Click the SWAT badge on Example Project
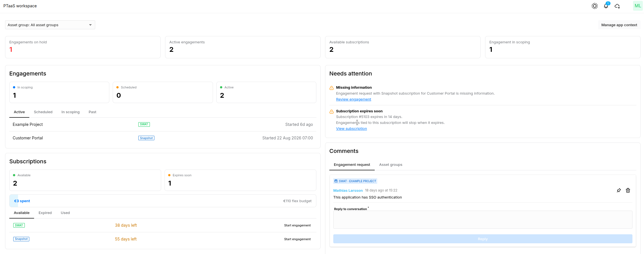Image resolution: width=644 pixels, height=254 pixels. pos(144,124)
